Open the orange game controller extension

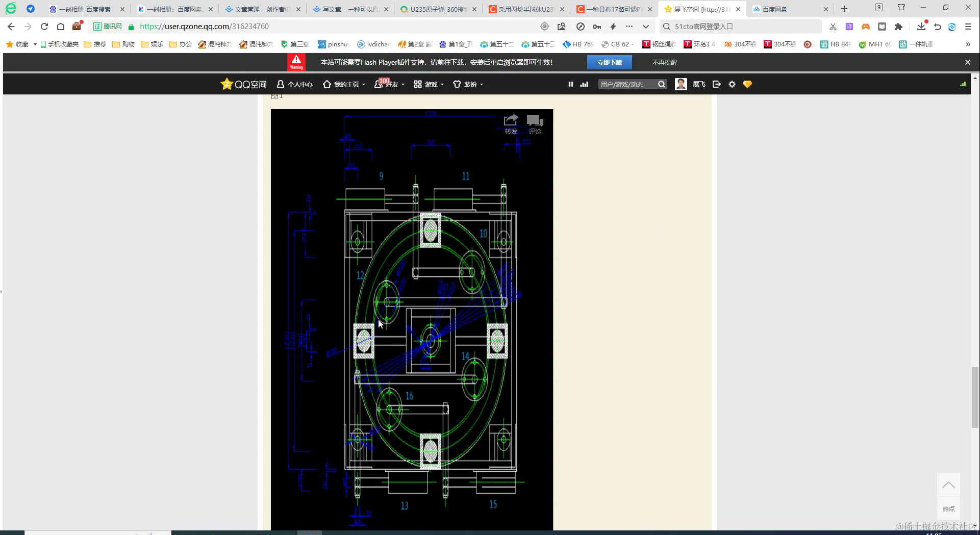coord(866,27)
